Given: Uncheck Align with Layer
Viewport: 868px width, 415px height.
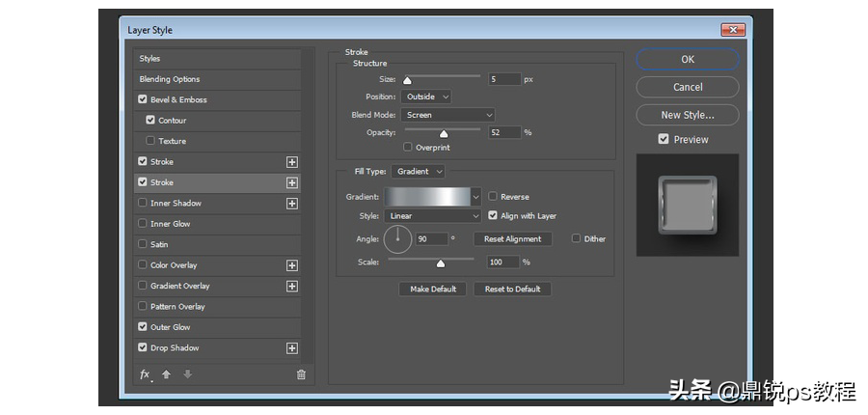Looking at the screenshot, I should point(493,215).
